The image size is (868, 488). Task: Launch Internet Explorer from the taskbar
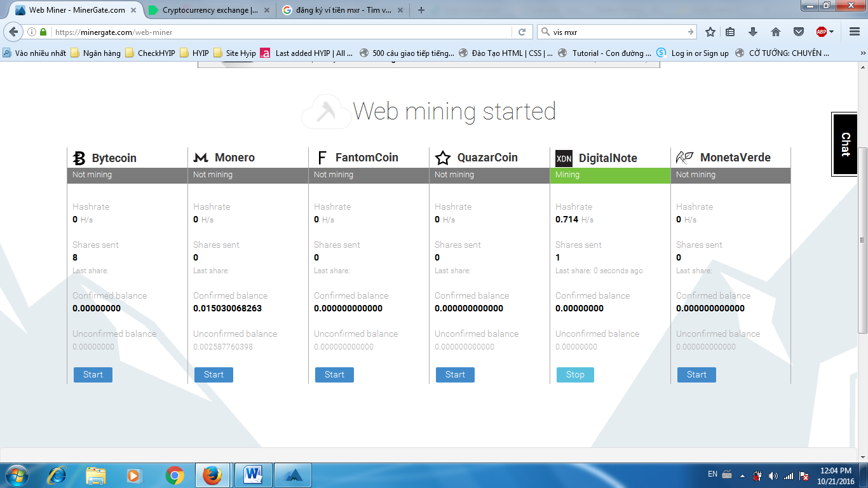pyautogui.click(x=57, y=475)
